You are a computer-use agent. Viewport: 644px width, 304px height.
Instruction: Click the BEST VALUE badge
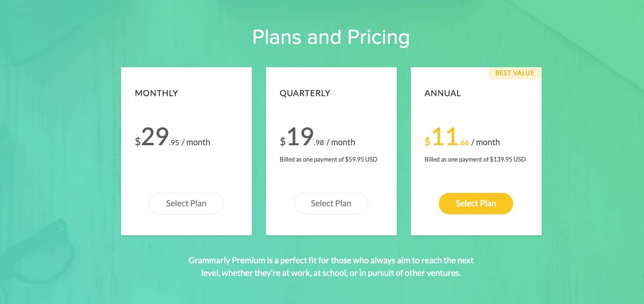point(515,73)
